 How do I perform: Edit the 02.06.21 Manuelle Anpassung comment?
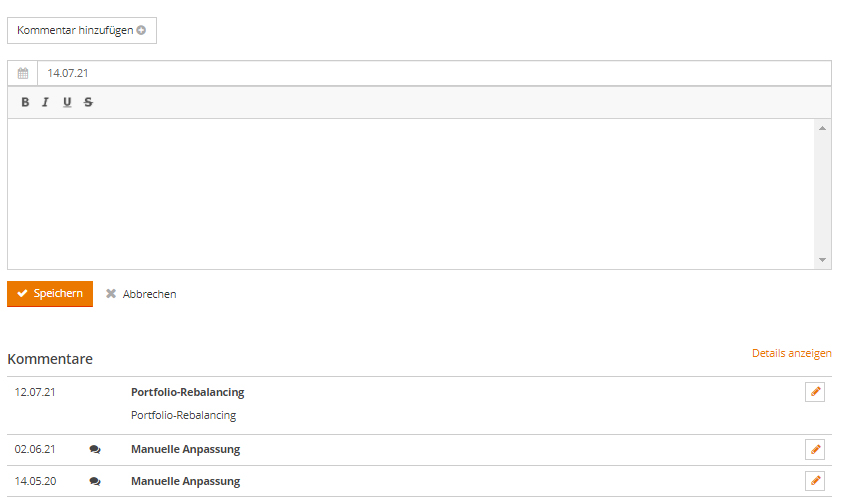(x=815, y=450)
